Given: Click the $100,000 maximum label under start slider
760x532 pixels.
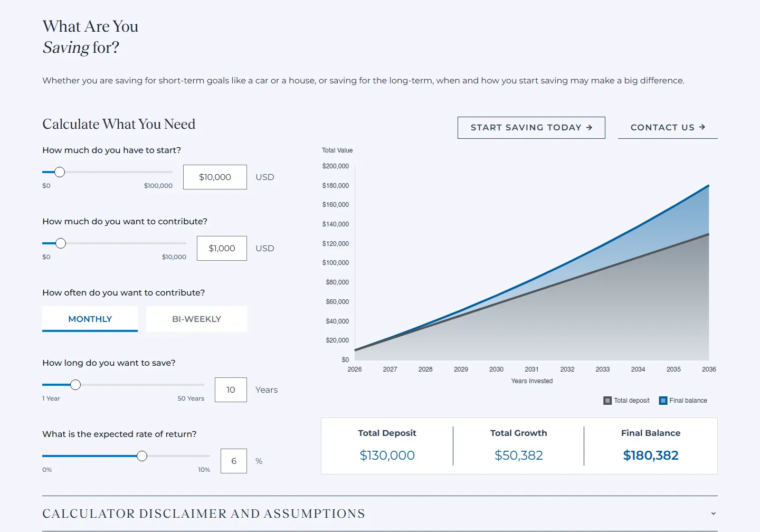Looking at the screenshot, I should click(x=158, y=186).
